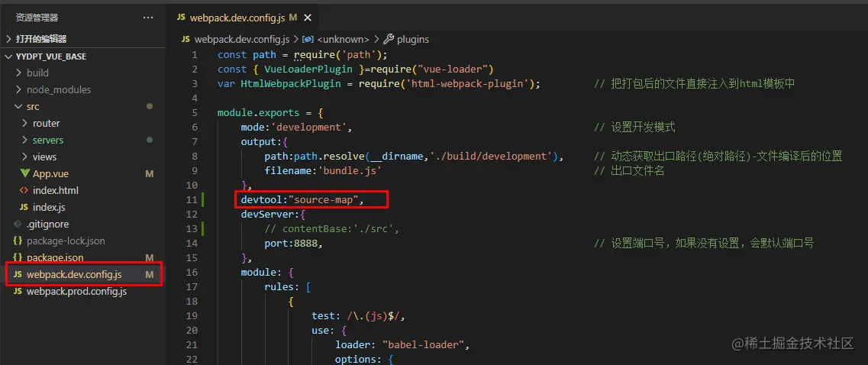
Task: Click the JS icon on the editor tab
Action: pyautogui.click(x=180, y=17)
